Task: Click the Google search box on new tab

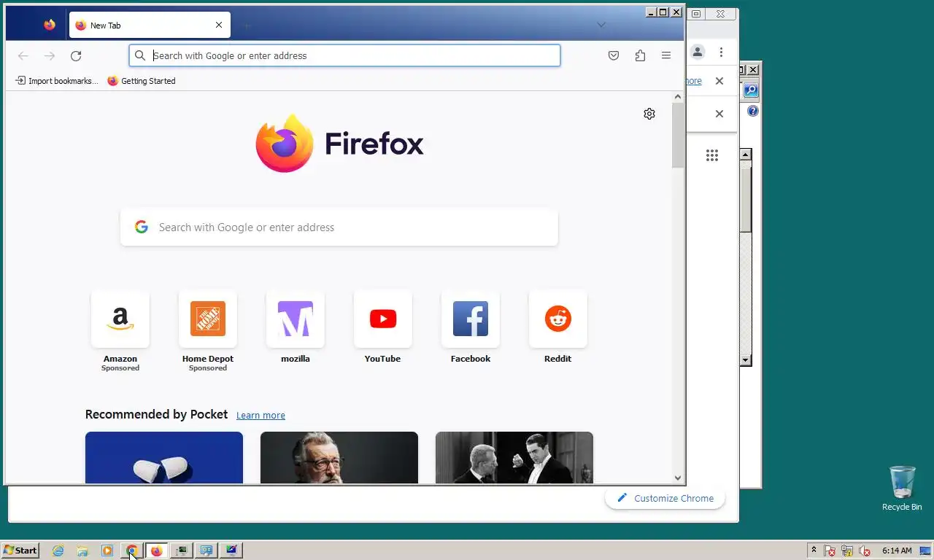Action: click(x=339, y=227)
